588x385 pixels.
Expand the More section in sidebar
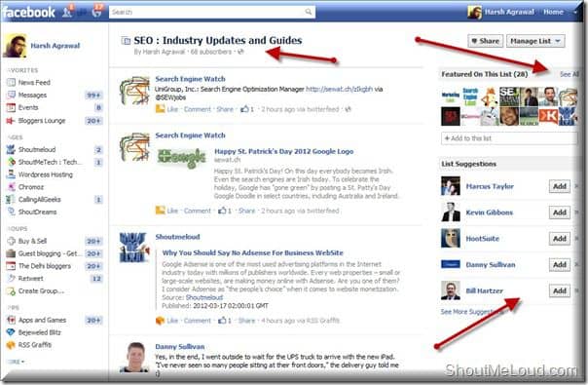point(17,362)
